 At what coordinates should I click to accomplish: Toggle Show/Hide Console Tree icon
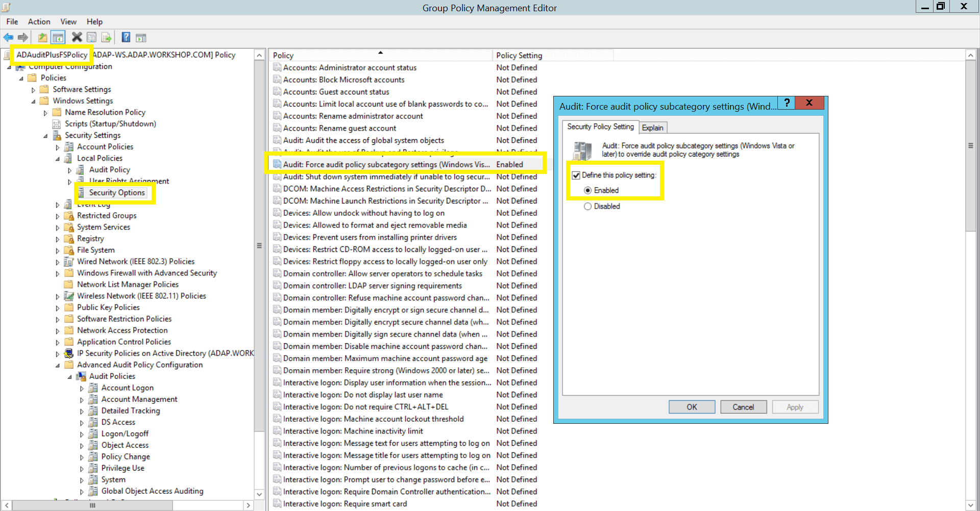pos(58,37)
